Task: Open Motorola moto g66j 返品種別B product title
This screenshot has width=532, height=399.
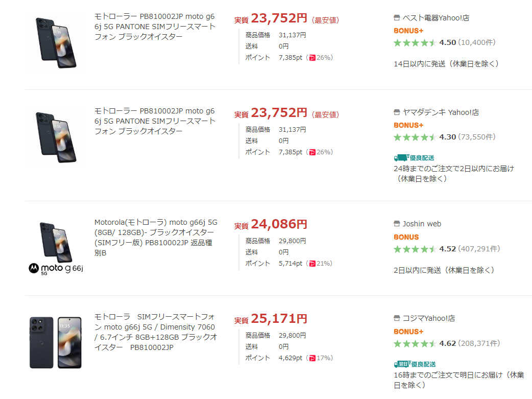Action: tap(156, 238)
